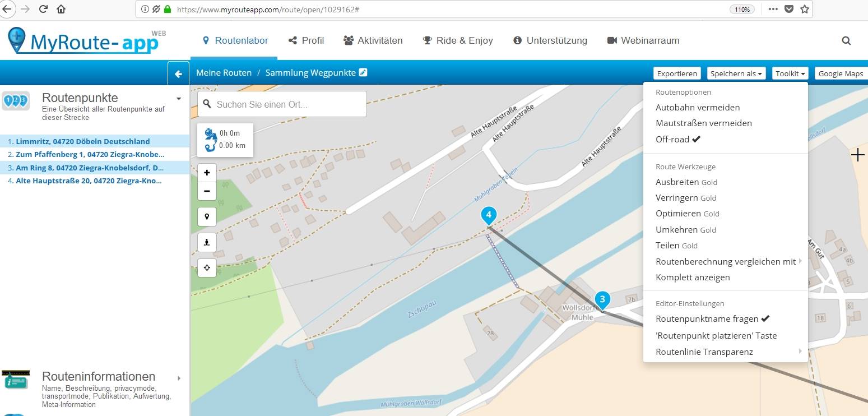
Task: Open site search via the magnifier icon
Action: pyautogui.click(x=846, y=40)
